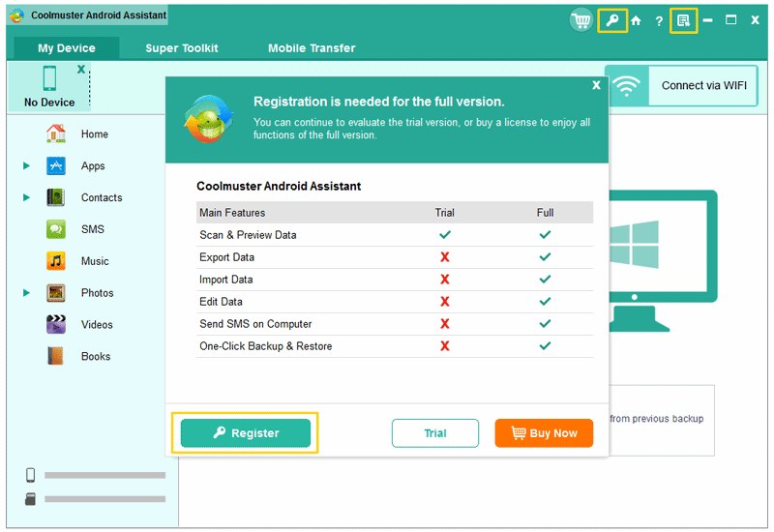
Task: Select Contacts label in sidebar
Action: 102,197
